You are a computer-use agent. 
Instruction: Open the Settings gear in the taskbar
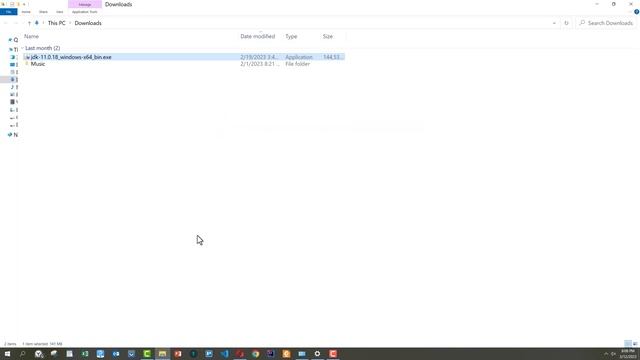(x=317, y=354)
